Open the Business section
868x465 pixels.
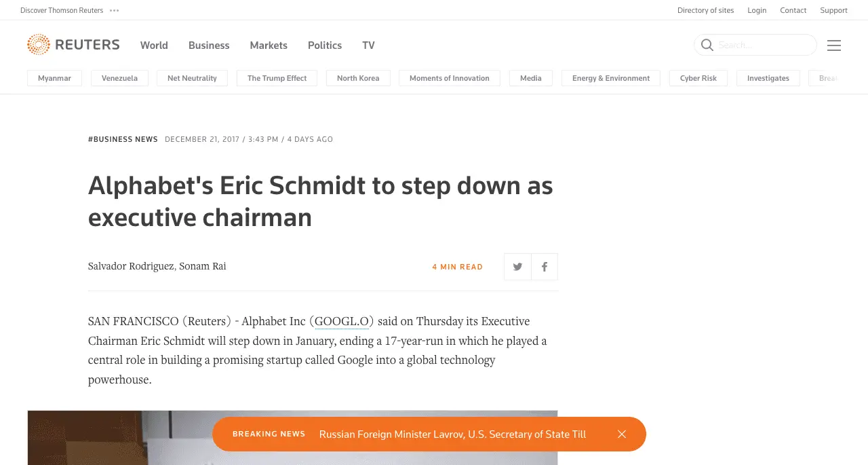pos(209,45)
